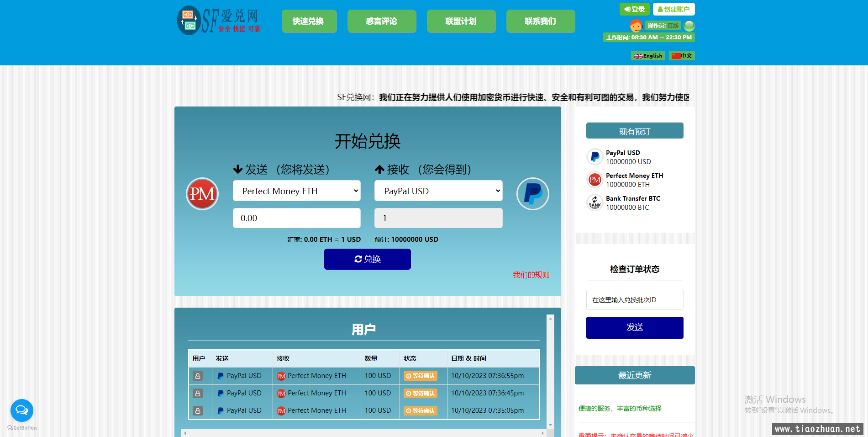Click the '10000000 BTC' reserve text
The width and height of the screenshot is (868, 437).
[627, 208]
